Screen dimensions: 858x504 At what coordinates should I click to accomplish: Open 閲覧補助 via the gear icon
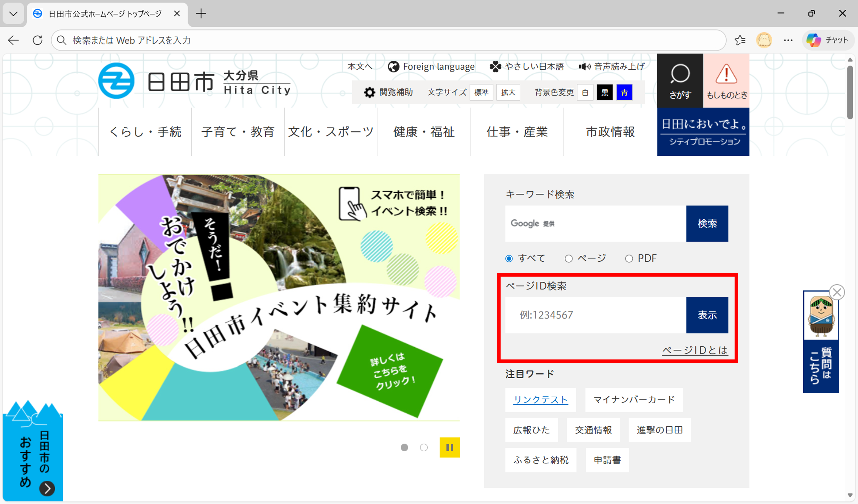(369, 92)
